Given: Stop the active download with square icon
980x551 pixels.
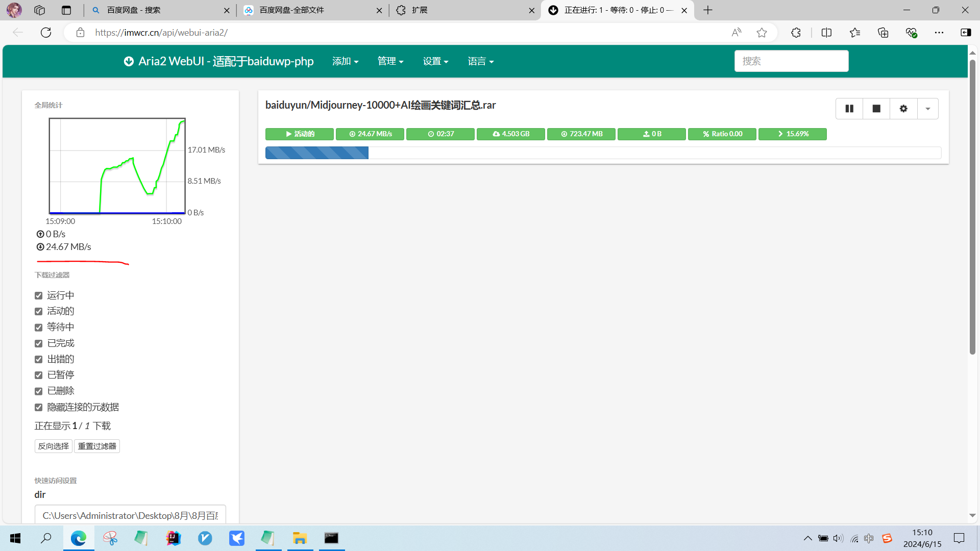Looking at the screenshot, I should tap(876, 109).
